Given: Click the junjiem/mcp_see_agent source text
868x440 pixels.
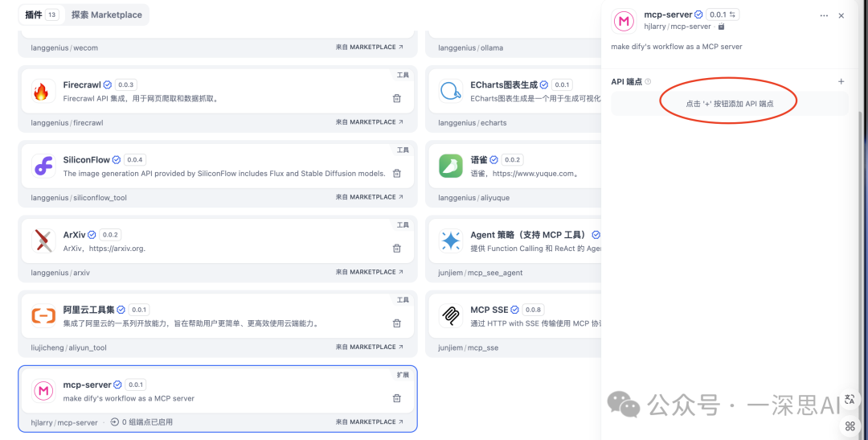Looking at the screenshot, I should [480, 273].
